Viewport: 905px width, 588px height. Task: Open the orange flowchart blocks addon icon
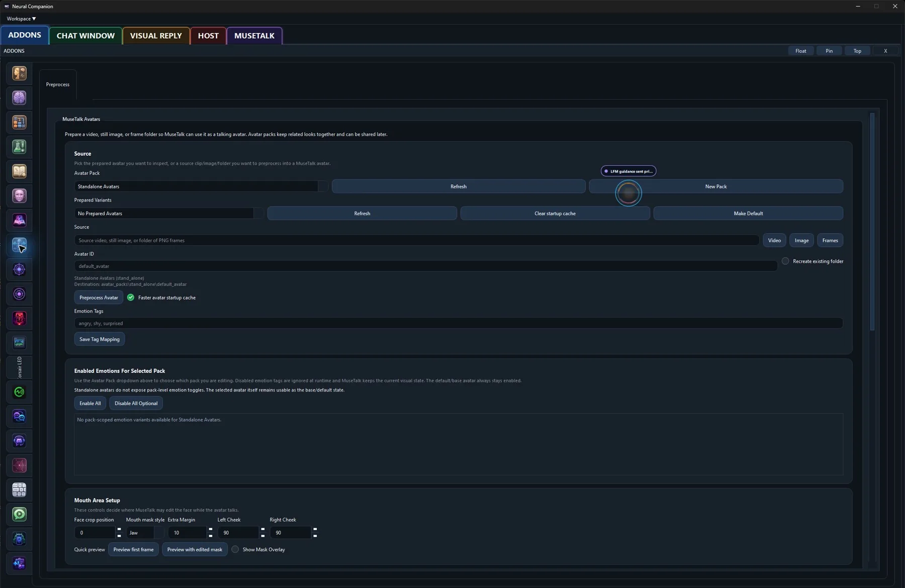coord(19,122)
